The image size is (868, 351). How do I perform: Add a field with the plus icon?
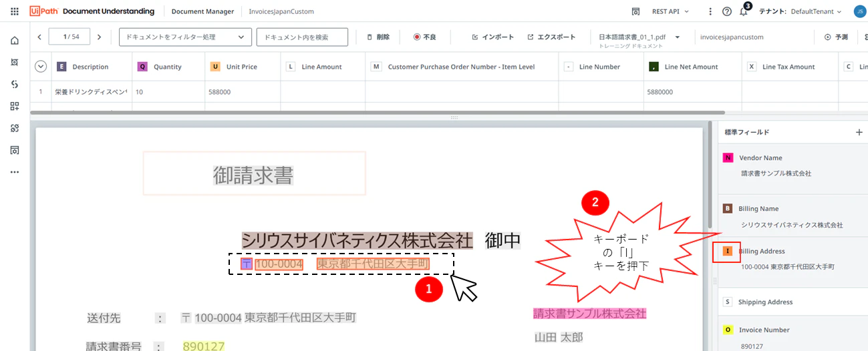859,132
